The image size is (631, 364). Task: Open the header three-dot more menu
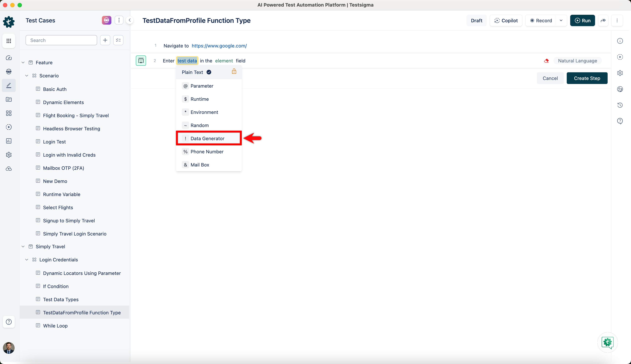(x=617, y=20)
